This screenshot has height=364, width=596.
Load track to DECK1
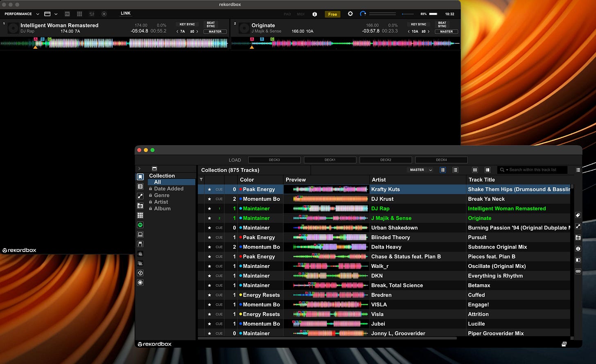[x=330, y=160]
